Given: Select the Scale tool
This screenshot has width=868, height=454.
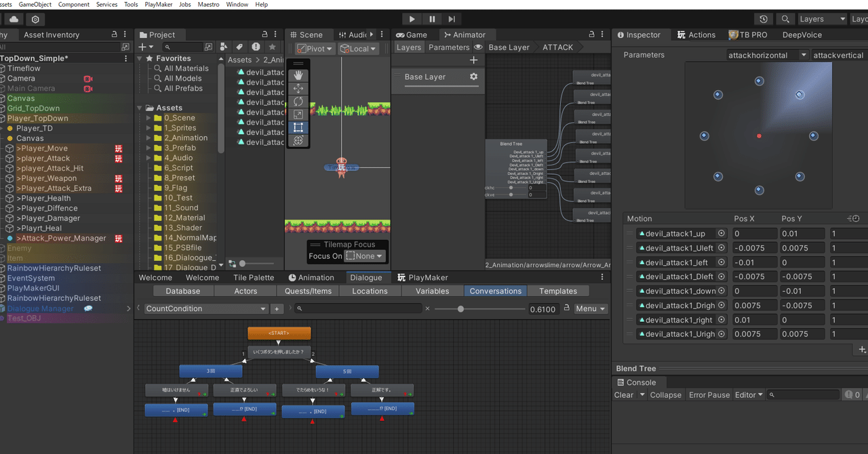Looking at the screenshot, I should coord(298,115).
